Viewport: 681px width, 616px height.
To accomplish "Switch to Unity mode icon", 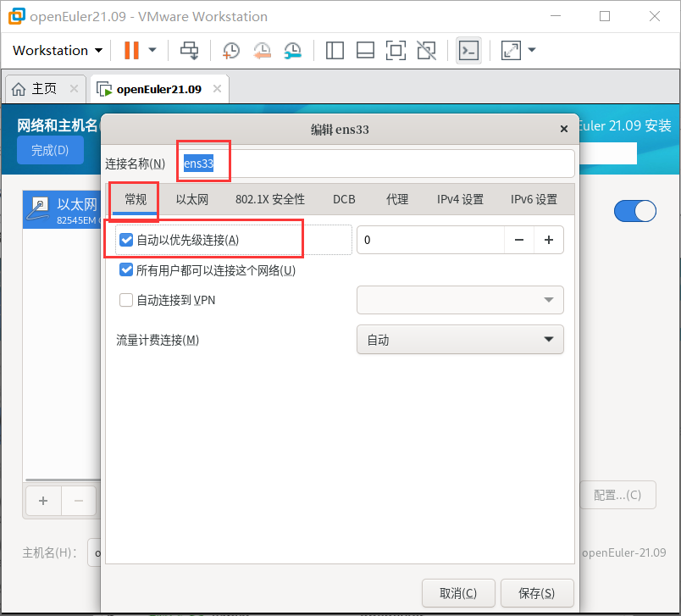I will [x=427, y=50].
